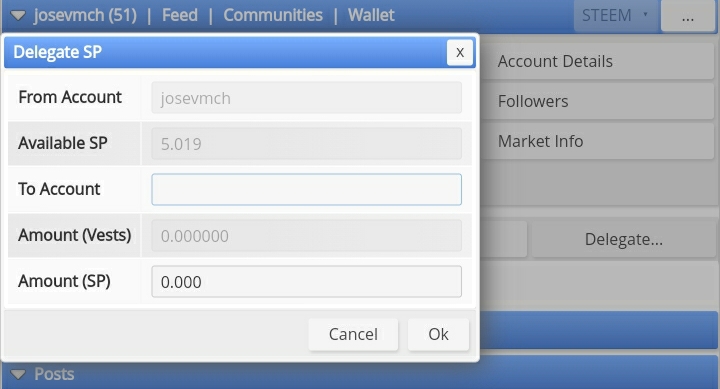The width and height of the screenshot is (720, 389).
Task: Click the Available SP field showing 5.019
Action: (306, 144)
